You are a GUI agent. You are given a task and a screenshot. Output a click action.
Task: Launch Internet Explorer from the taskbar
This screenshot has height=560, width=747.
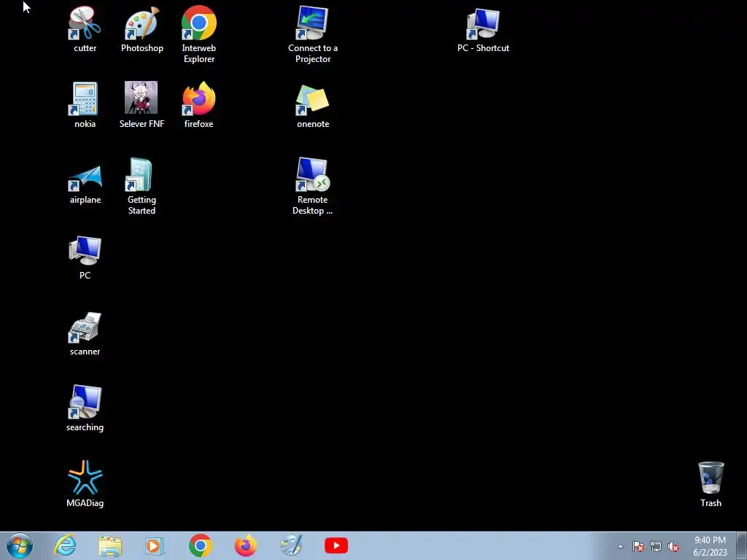65,545
